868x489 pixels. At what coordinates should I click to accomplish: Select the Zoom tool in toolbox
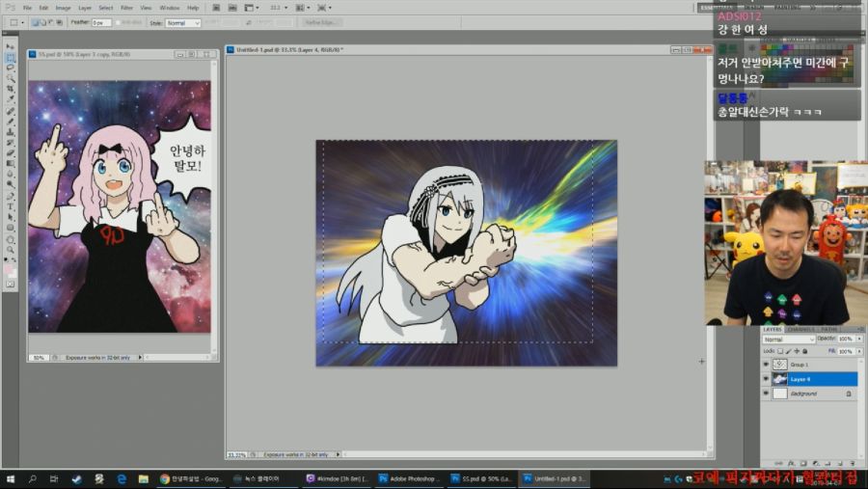point(11,249)
